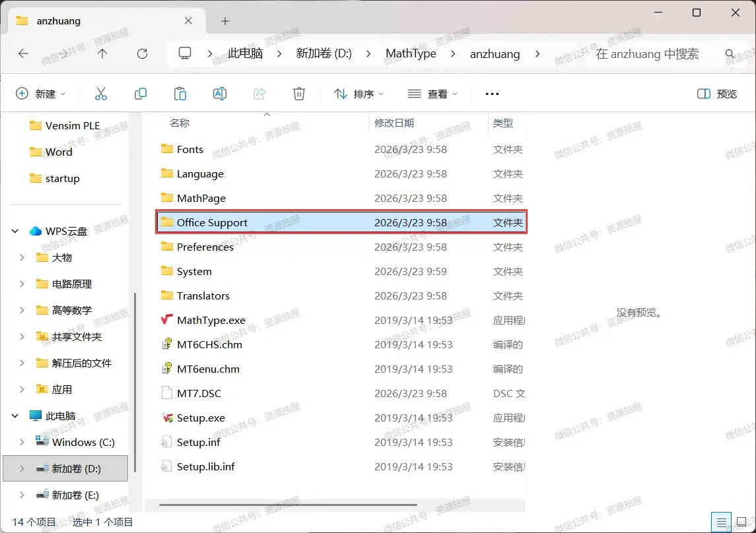This screenshot has width=756, height=533.
Task: Select the Preferences folder
Action: (342, 247)
